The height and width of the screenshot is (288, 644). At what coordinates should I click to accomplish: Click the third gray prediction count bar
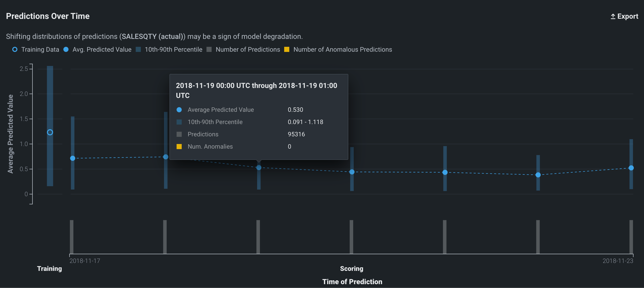pos(258,237)
